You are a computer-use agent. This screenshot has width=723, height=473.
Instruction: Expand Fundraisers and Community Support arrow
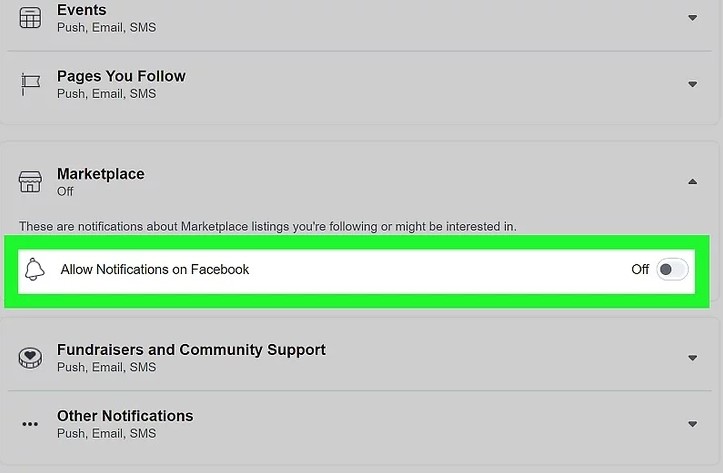(x=692, y=358)
